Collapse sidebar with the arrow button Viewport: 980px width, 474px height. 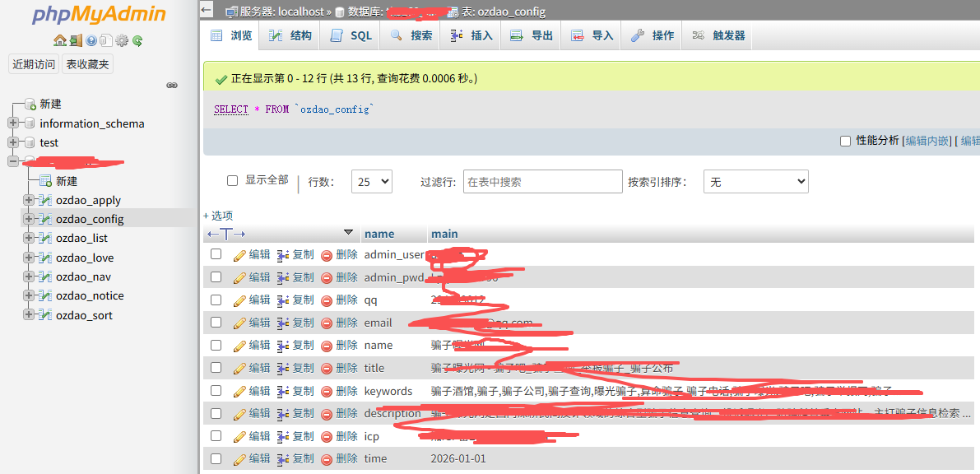(207, 9)
